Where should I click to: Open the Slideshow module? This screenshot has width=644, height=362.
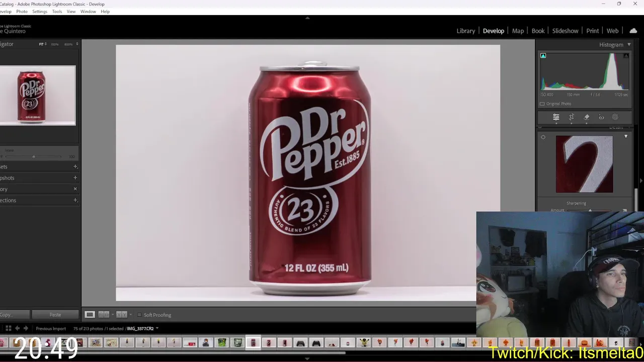565,31
